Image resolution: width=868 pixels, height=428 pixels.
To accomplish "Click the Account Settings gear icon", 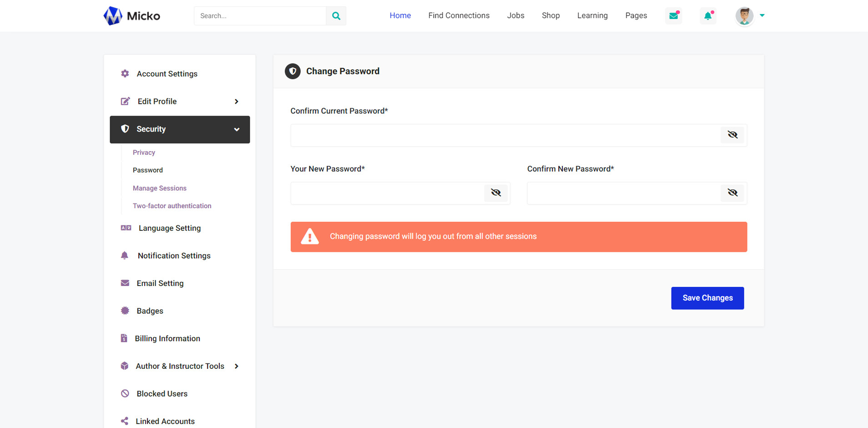I will (x=125, y=74).
